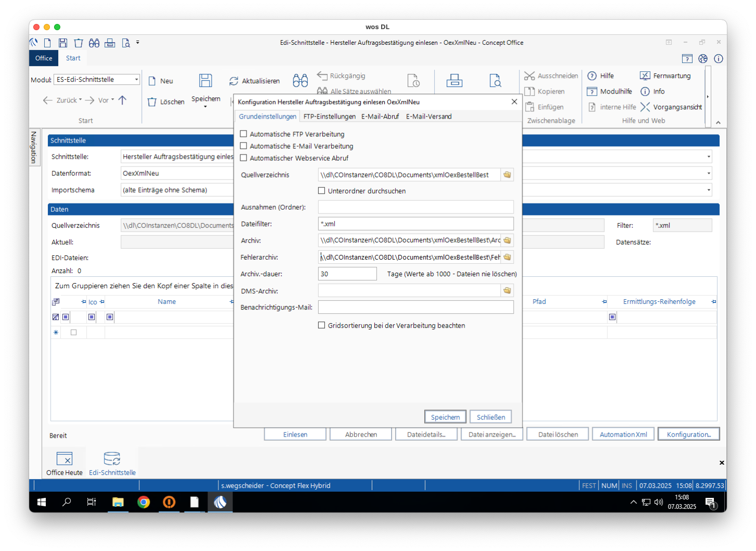Open the Office ribbon tab

pos(44,58)
